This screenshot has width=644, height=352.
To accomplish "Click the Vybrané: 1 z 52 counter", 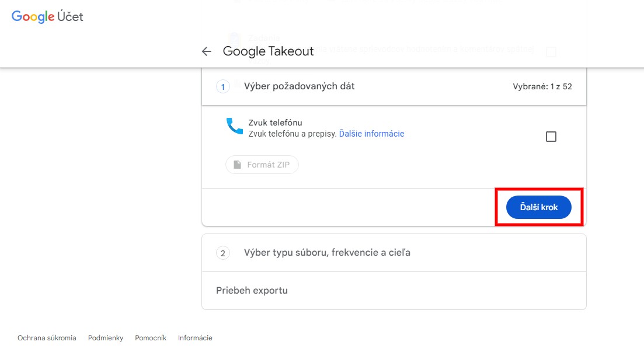I will [542, 86].
